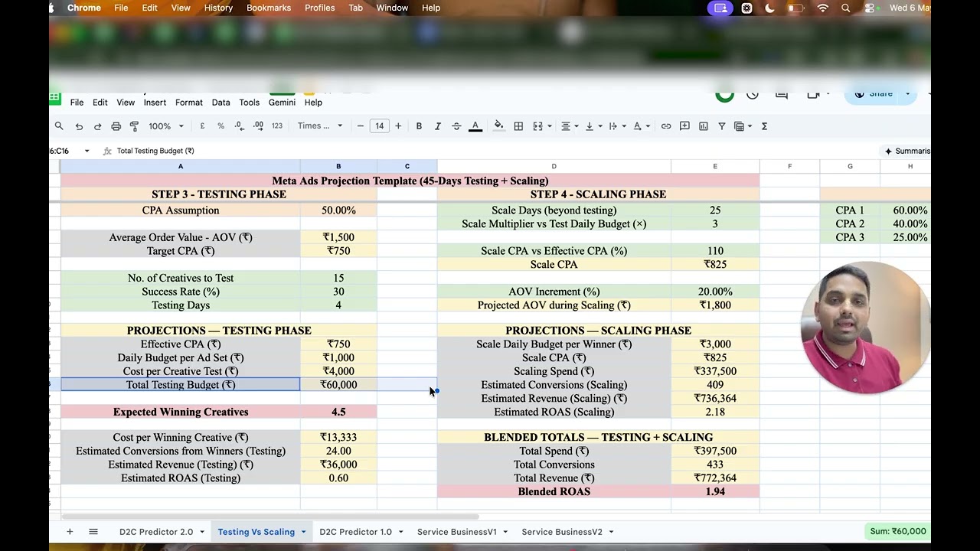Select column D header
This screenshot has width=980, height=551.
pyautogui.click(x=554, y=166)
